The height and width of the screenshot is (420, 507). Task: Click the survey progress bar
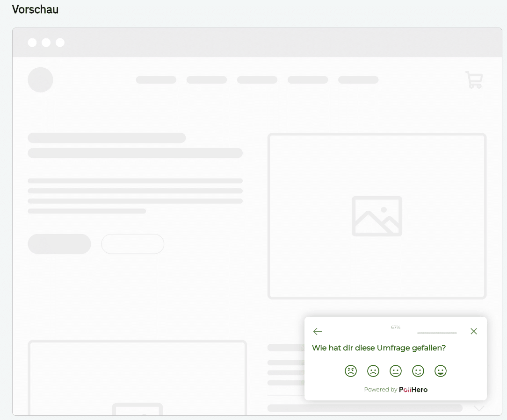pos(437,333)
